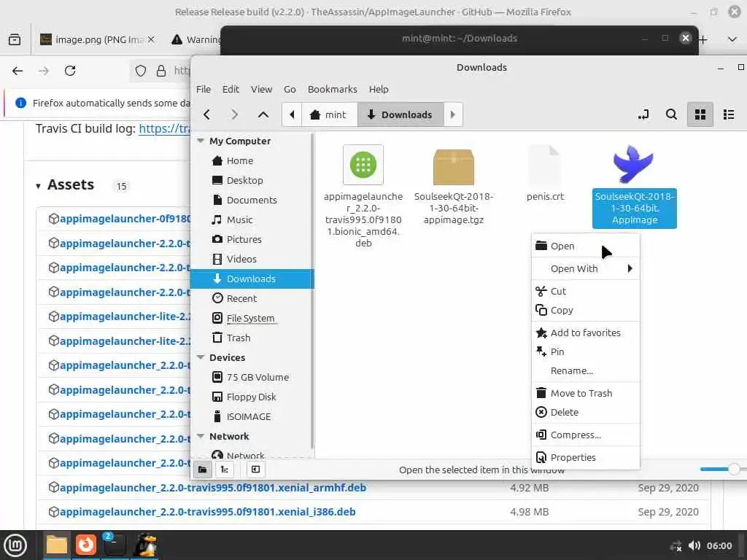Go up to the parent folder
Screen dimensions: 747x560
coord(263,114)
